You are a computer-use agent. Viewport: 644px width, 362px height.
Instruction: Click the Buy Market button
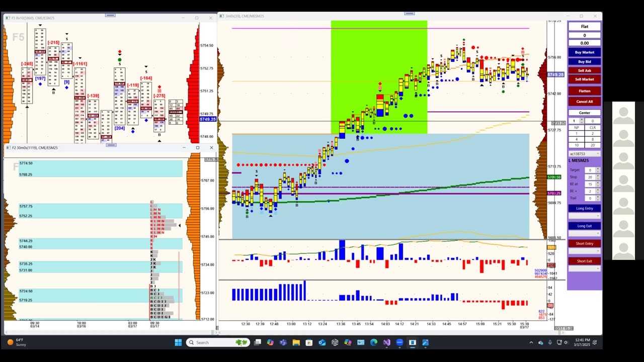point(585,52)
